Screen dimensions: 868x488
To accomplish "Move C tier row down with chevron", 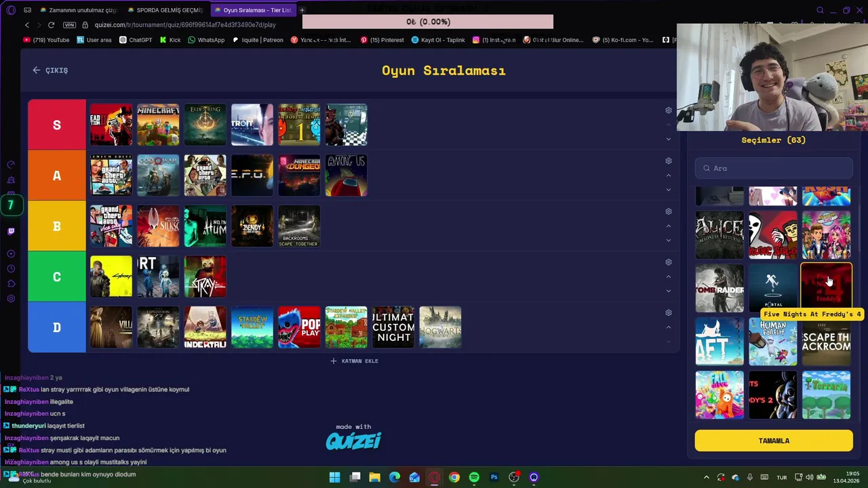I will tap(668, 291).
